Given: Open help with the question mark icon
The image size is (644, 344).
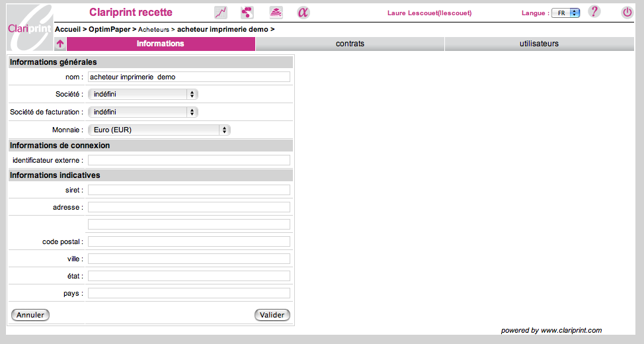Looking at the screenshot, I should [594, 12].
